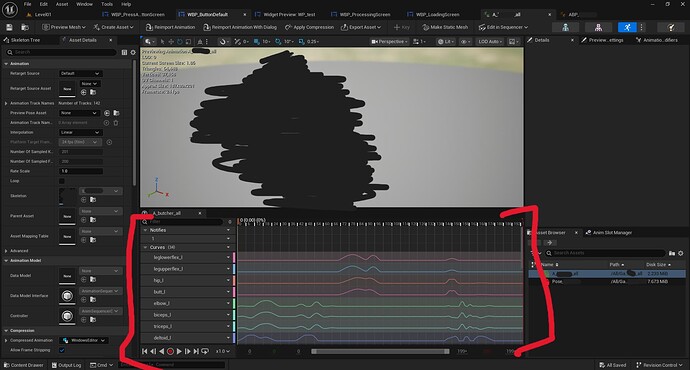Open Window menu

84,4
